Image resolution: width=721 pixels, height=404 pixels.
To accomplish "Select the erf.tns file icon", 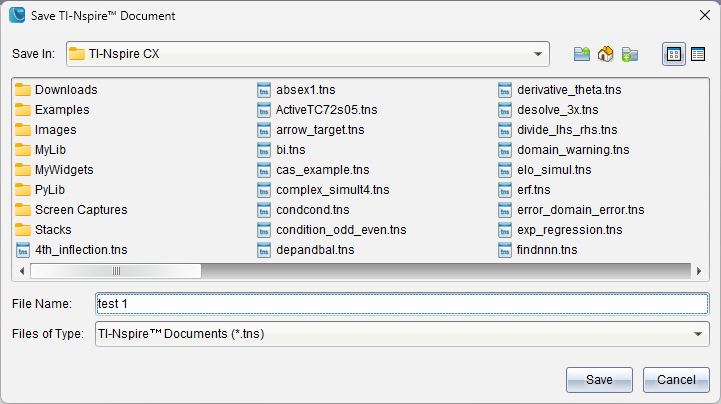I will click(x=506, y=190).
